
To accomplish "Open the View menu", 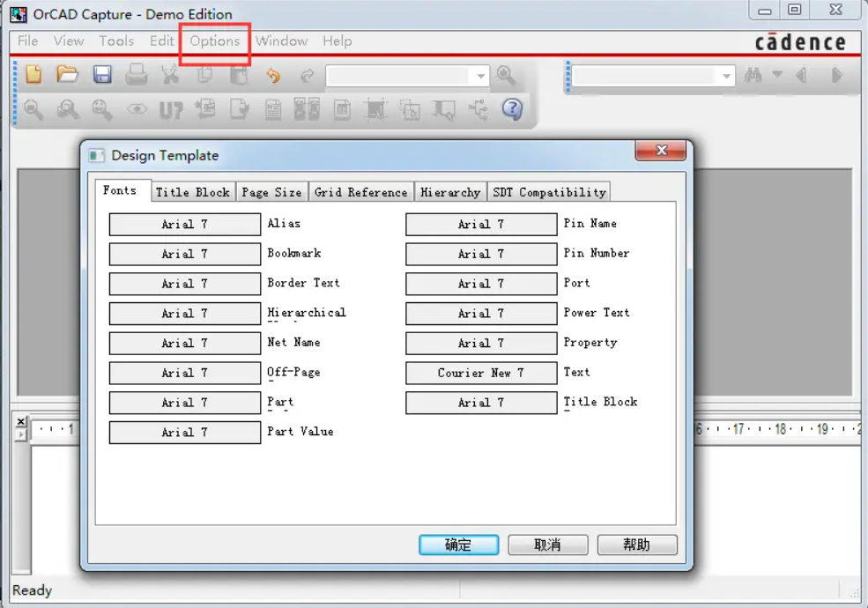I will [x=69, y=41].
